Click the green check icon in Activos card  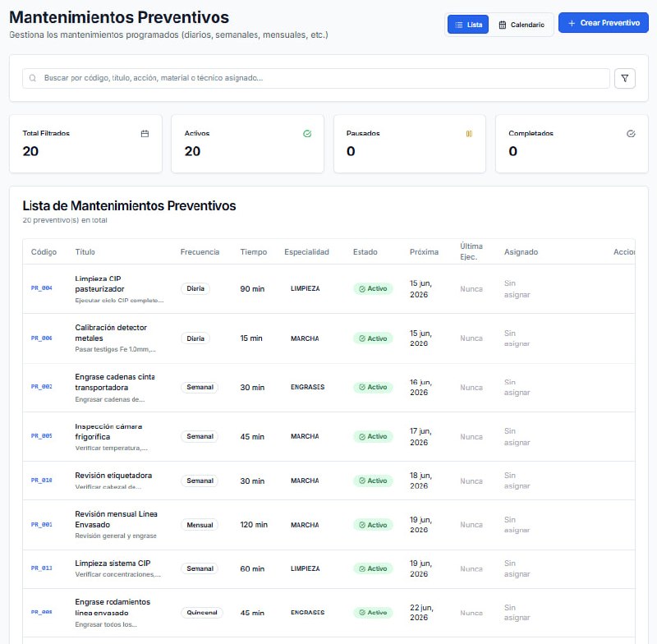pos(307,134)
